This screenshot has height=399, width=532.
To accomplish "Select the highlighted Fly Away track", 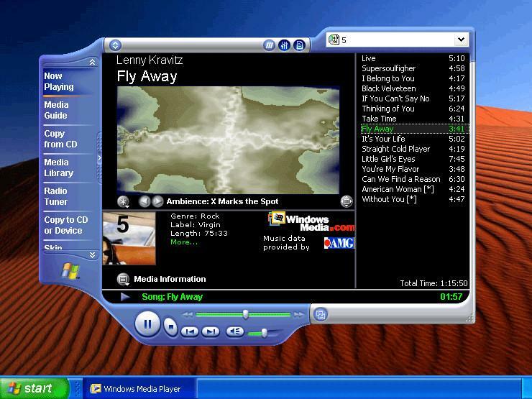I will (415, 129).
